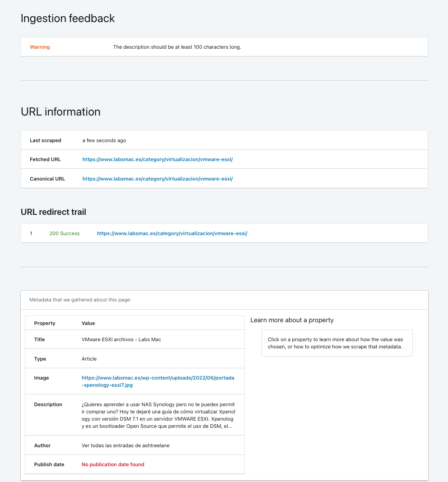Screen dimensions: 448x482
Task: Click the description text about NAS Synology
Action: (x=159, y=415)
